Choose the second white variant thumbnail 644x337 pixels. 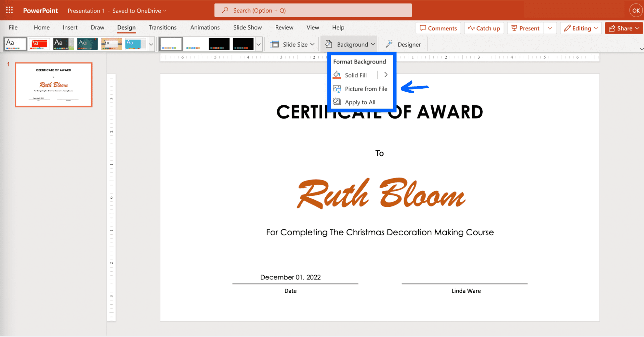[195, 44]
